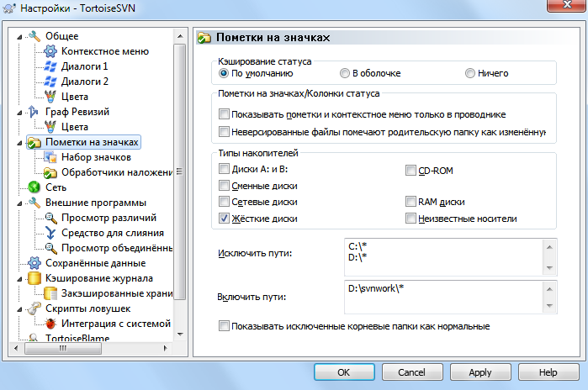Click the Cancel button
Viewport: 588px width, 390px height.
412,372
